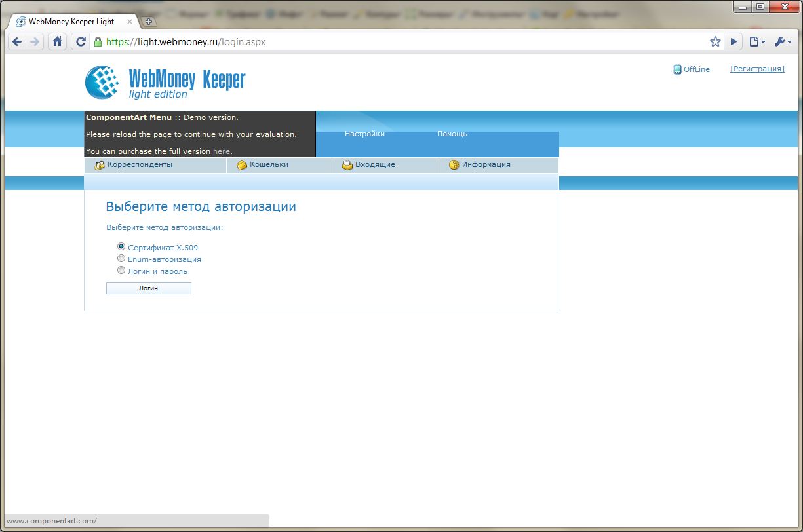Open the Входящие menu item
This screenshot has width=803, height=532.
(x=385, y=165)
